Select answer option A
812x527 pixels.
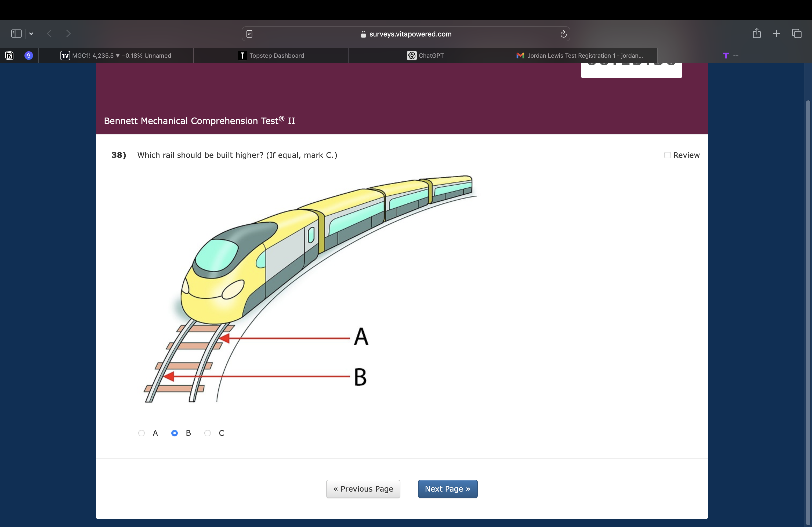click(x=142, y=433)
